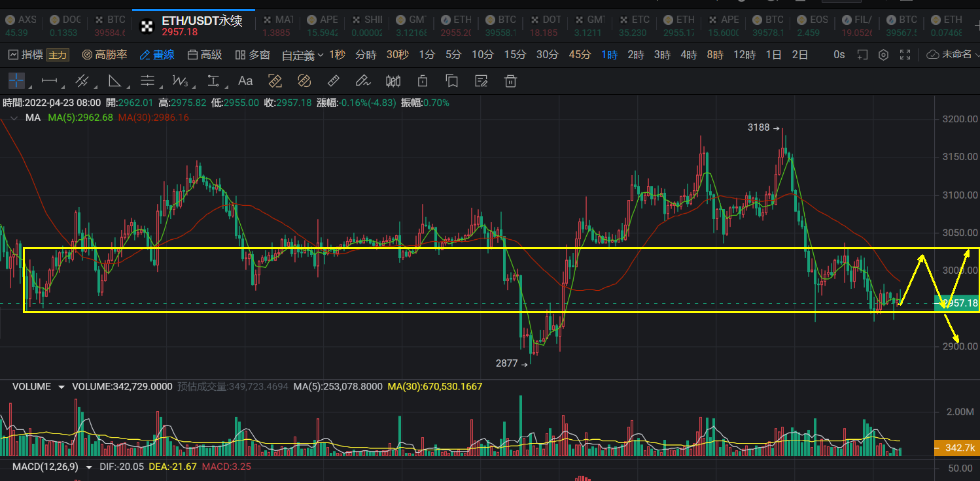Click the pencil-on-note edit drawings icon
Screen dimensions: 980x481
[481, 81]
